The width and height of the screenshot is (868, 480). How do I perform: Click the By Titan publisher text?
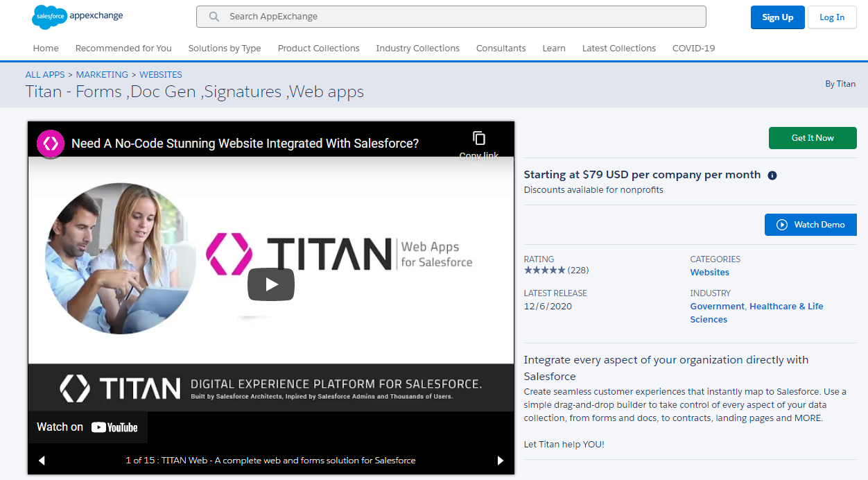point(840,84)
